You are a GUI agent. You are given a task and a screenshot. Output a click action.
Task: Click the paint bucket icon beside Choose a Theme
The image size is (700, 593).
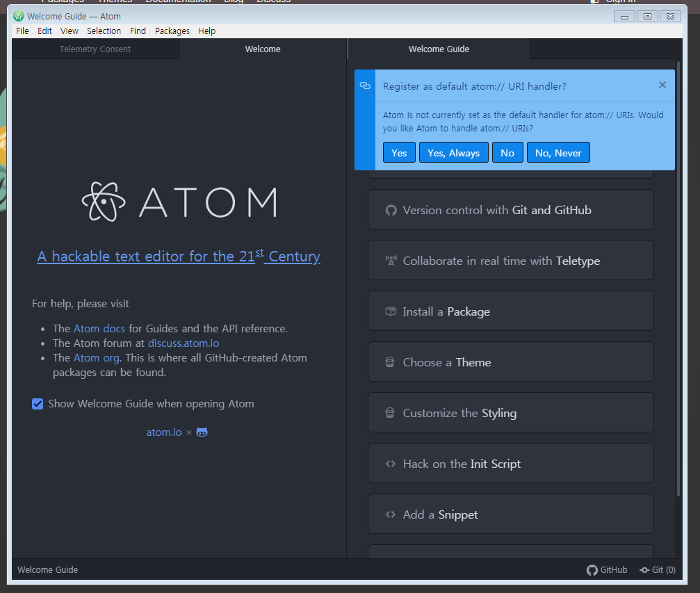tap(390, 362)
